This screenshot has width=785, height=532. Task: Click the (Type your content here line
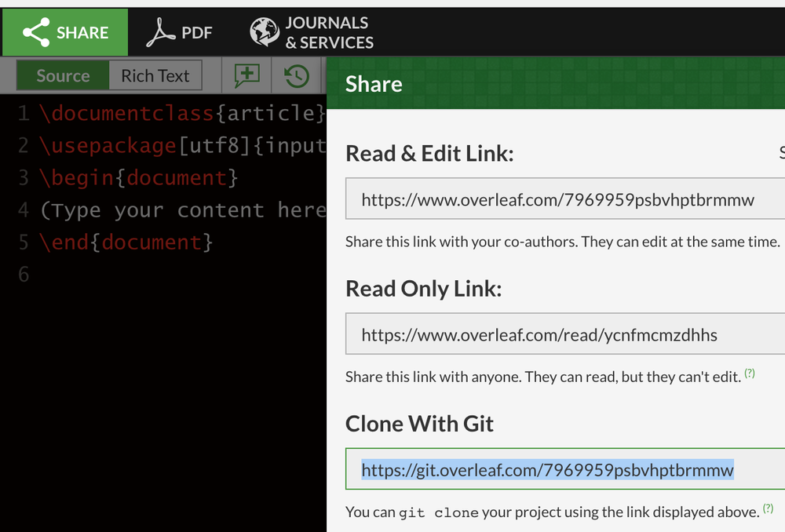pyautogui.click(x=183, y=210)
